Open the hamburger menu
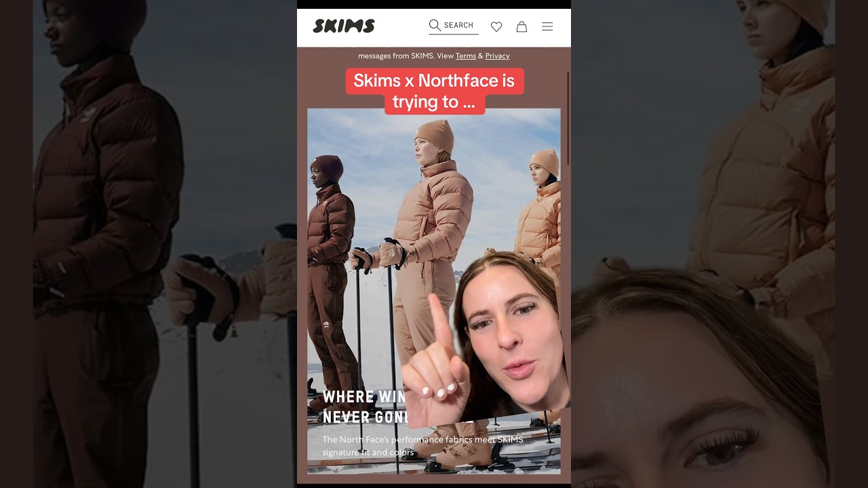 click(x=547, y=26)
